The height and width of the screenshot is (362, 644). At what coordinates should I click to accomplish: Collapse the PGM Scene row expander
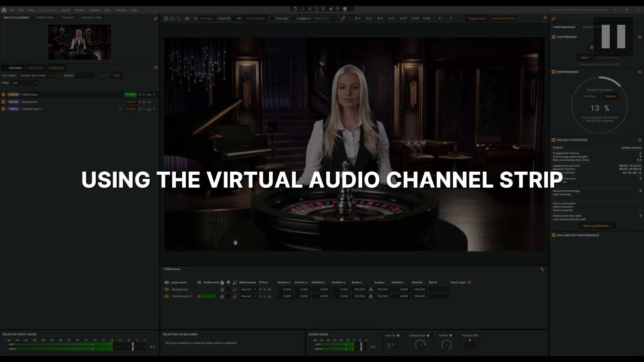point(3,95)
